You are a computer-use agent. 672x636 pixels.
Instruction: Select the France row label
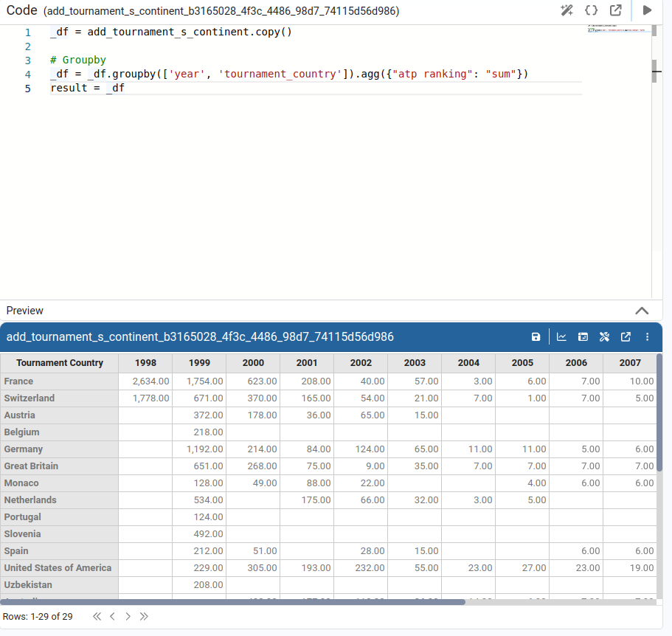[60, 381]
